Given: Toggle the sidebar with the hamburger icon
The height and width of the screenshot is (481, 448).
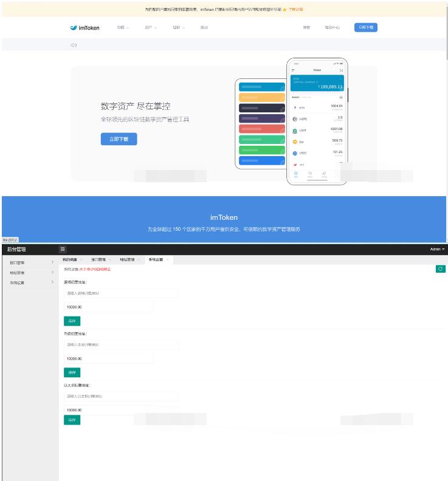Looking at the screenshot, I should point(63,249).
